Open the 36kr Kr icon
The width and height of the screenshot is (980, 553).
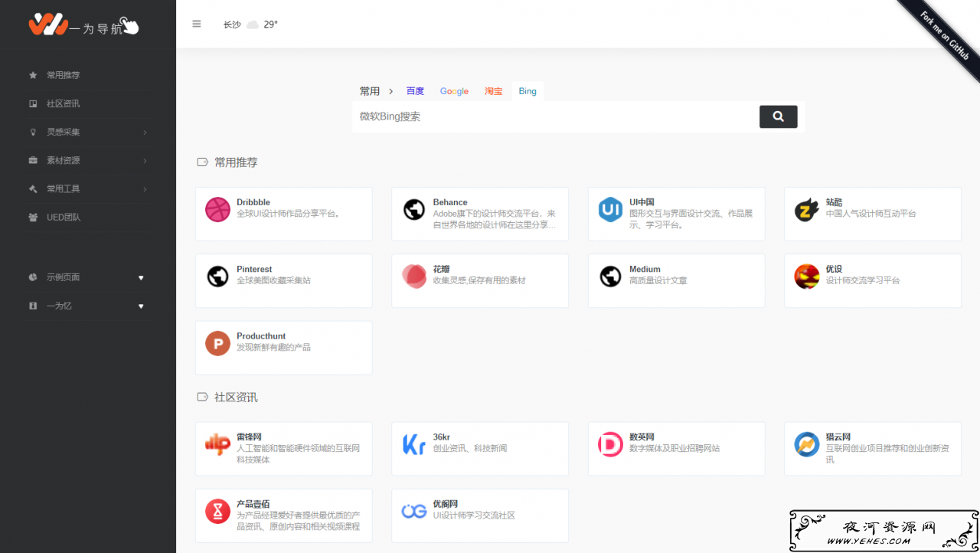pyautogui.click(x=414, y=444)
